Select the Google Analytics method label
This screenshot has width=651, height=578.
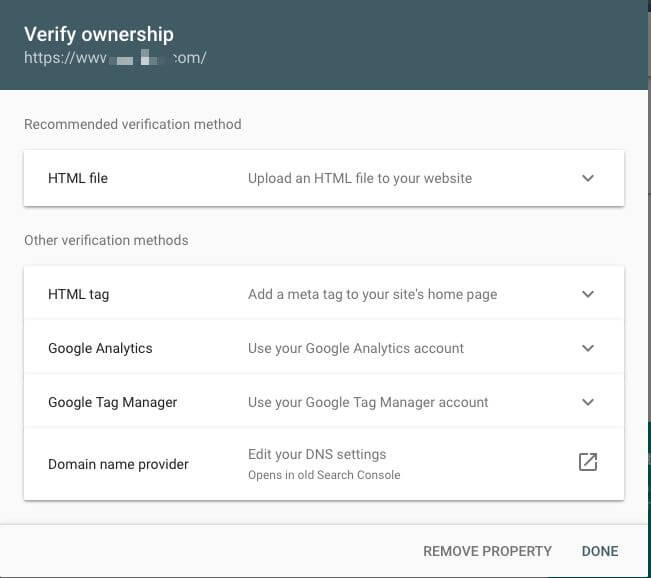(x=100, y=348)
